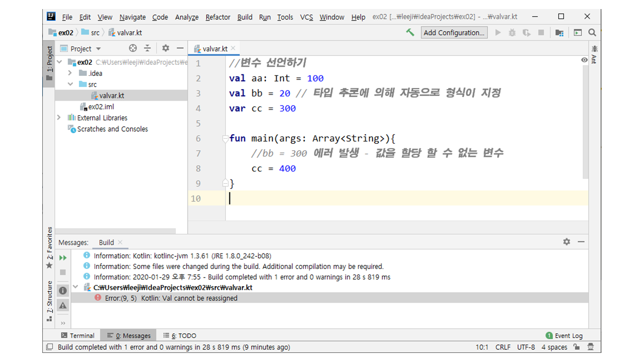
Task: Open the Refactor menu
Action: click(x=218, y=17)
